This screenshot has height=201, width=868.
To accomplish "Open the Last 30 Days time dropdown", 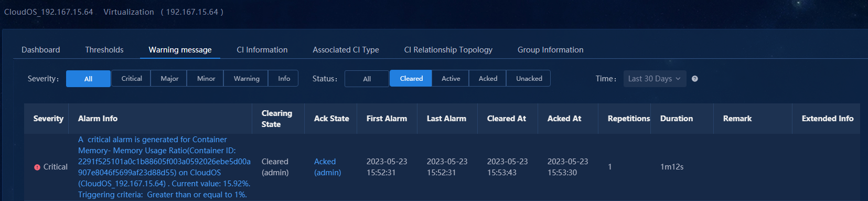I will click(655, 79).
